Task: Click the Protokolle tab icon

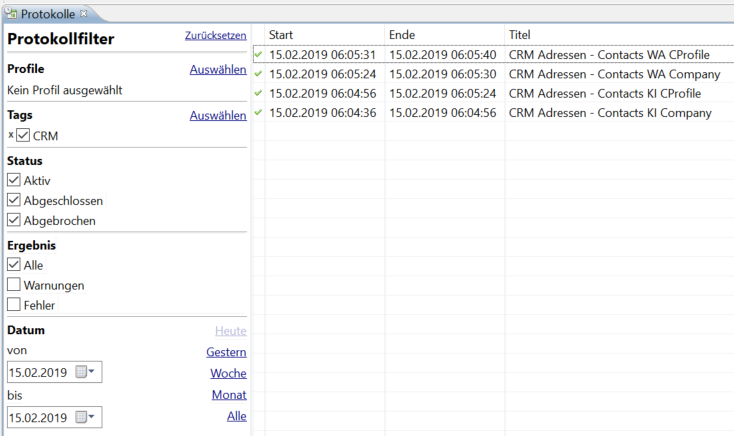Action: point(11,13)
